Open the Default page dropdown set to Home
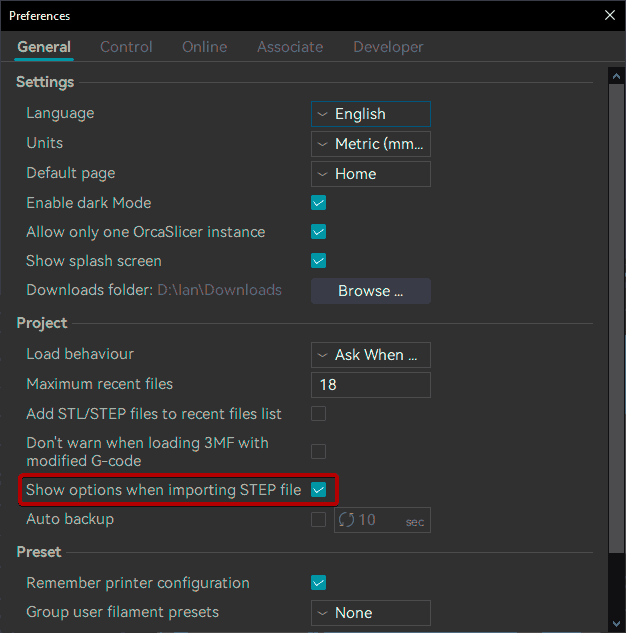Viewport: 626px width, 633px height. 371,174
